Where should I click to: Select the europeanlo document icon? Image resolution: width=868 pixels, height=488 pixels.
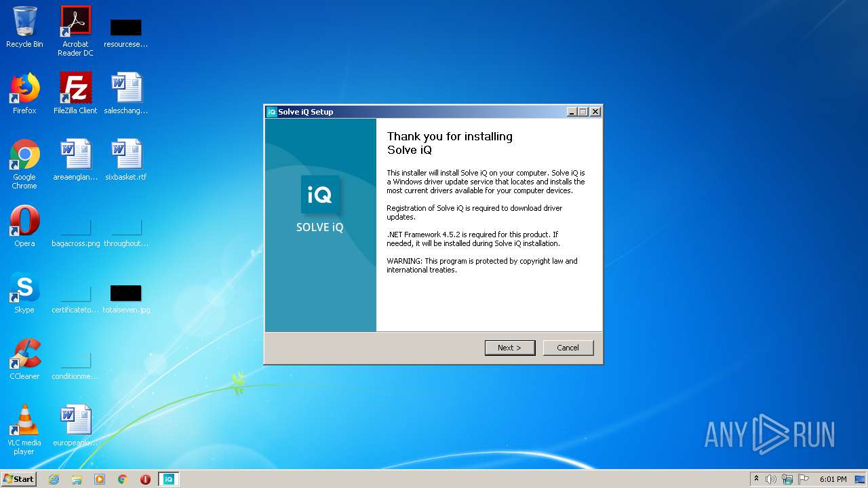click(75, 426)
